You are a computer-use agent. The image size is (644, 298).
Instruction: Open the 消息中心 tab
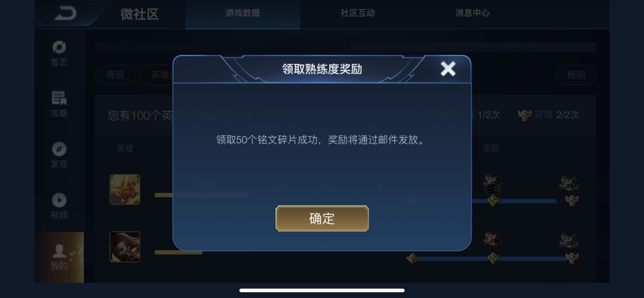pos(472,13)
